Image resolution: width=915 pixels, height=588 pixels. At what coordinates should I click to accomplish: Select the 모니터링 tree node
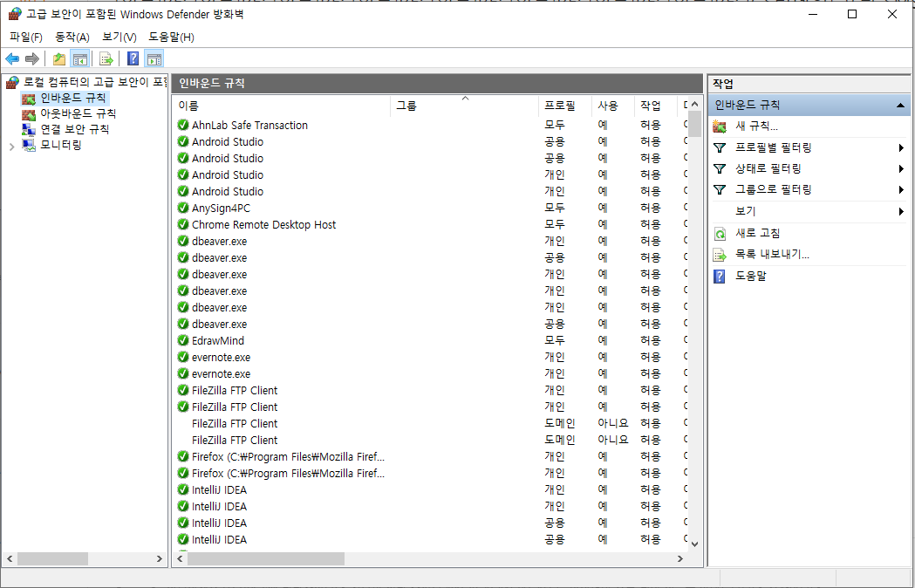[61, 145]
